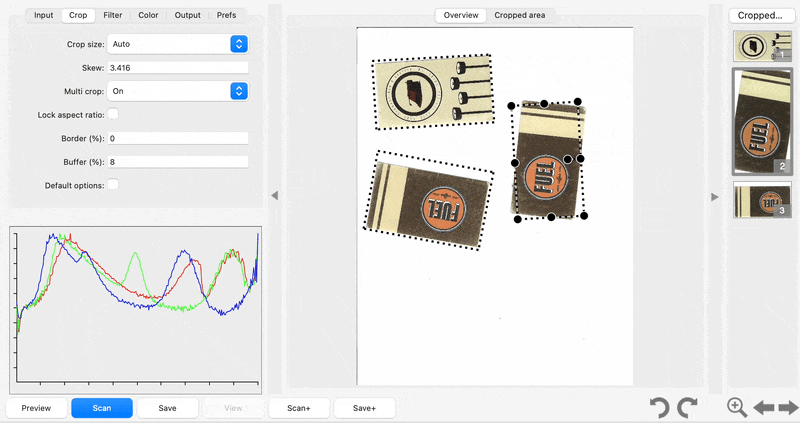Viewport: 800px width, 423px height.
Task: Click the bottom-middle crop handle of selected crop
Action: tap(551, 217)
